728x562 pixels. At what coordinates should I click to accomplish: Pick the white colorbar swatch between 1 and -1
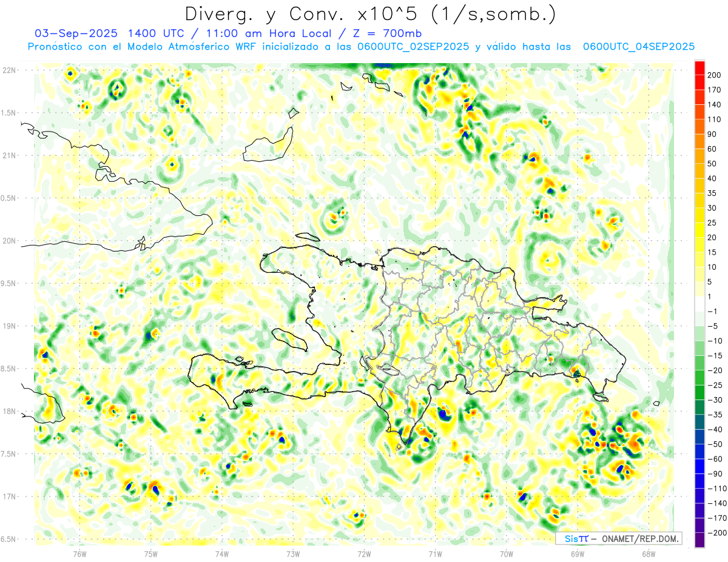[700, 304]
